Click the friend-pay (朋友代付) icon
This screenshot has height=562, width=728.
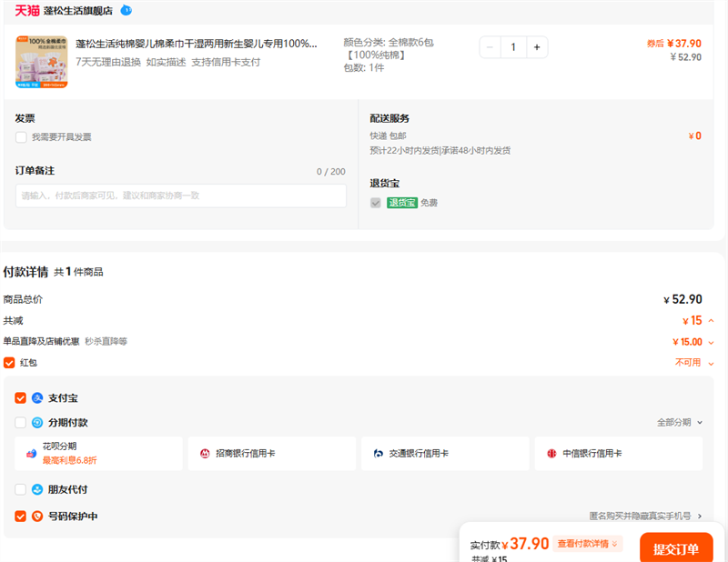37,489
